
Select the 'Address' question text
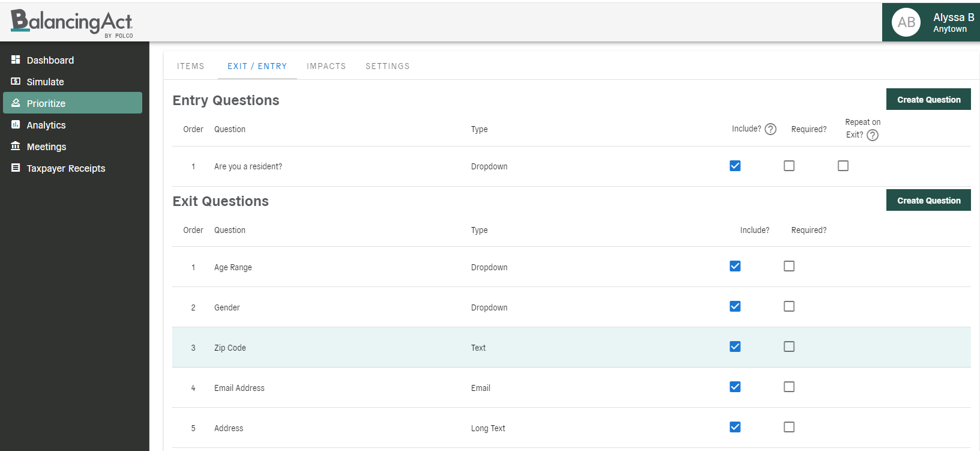(x=229, y=428)
